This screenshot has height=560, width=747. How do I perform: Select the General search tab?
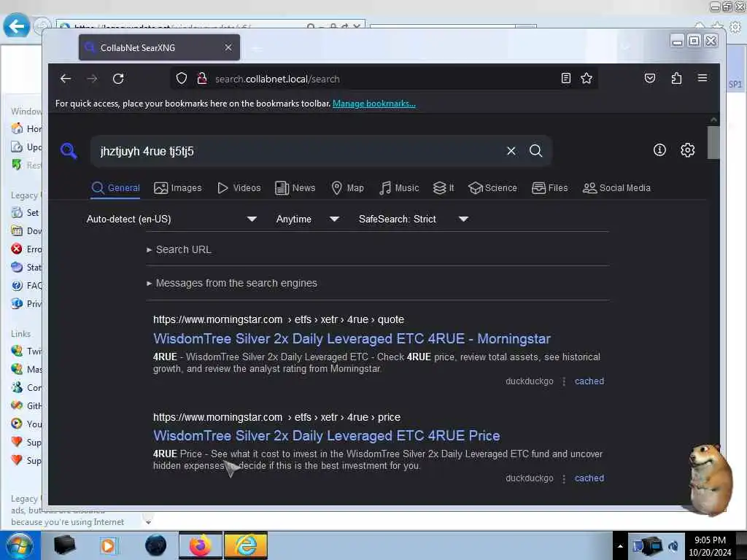[116, 188]
